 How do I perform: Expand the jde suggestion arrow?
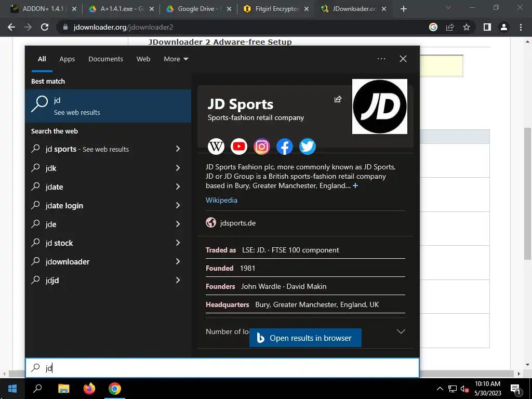[178, 223]
